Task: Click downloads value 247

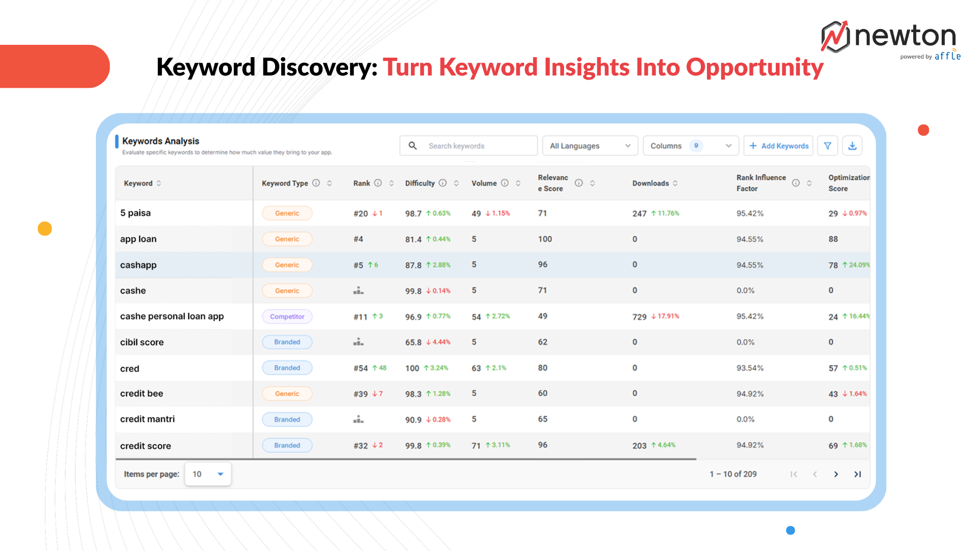Action: 640,214
